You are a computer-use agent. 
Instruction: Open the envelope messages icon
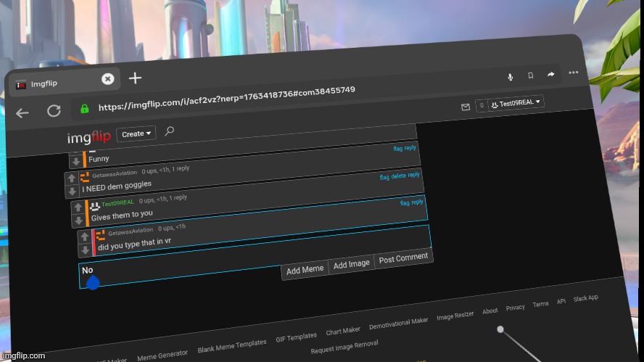click(465, 107)
